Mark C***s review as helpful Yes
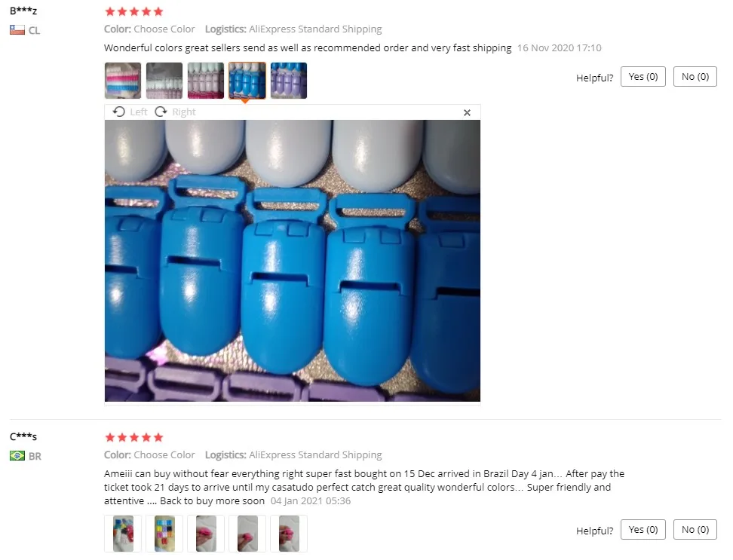This screenshot has width=733, height=560. [643, 530]
